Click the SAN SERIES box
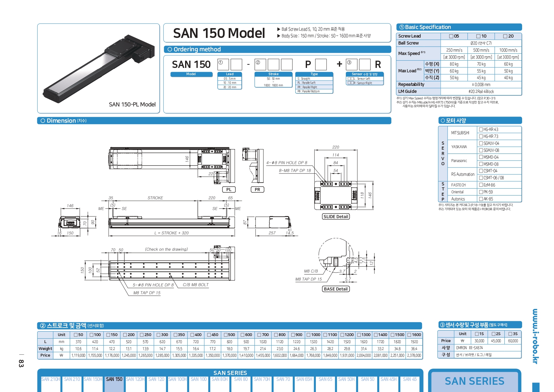 tap(474, 381)
